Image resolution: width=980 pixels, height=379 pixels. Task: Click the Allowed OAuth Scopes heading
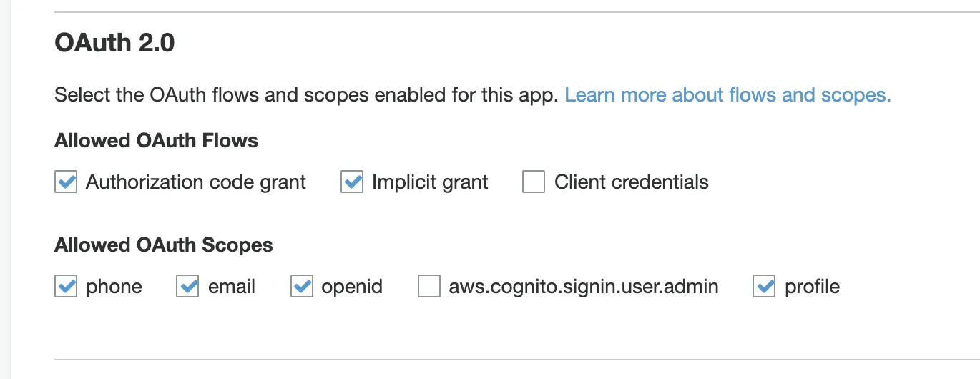[164, 245]
